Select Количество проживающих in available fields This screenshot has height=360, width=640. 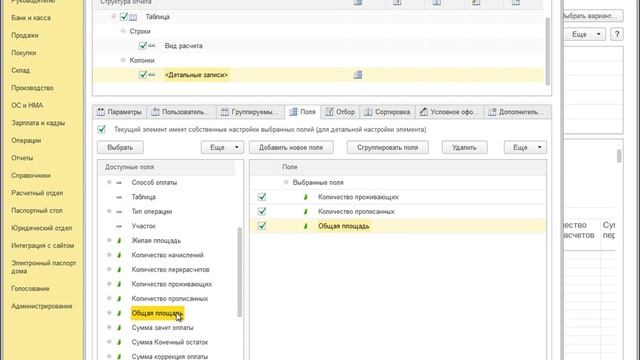pyautogui.click(x=172, y=284)
